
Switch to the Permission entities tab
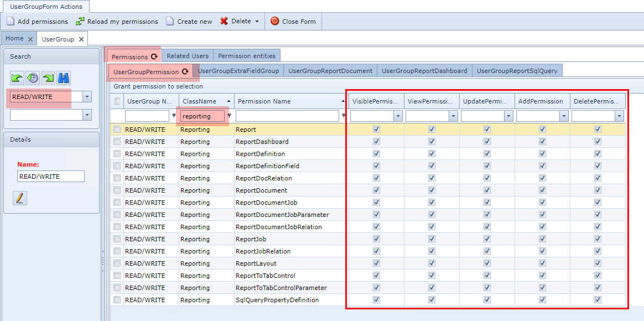[x=247, y=55]
